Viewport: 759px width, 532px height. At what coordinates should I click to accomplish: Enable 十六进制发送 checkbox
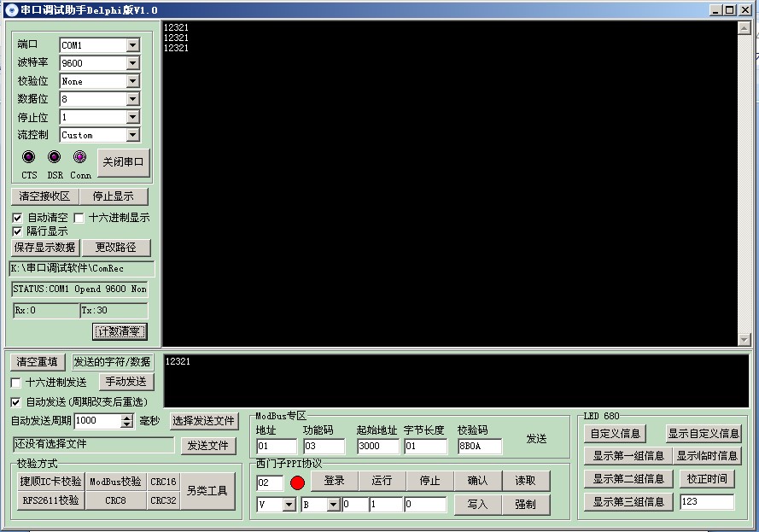click(15, 383)
